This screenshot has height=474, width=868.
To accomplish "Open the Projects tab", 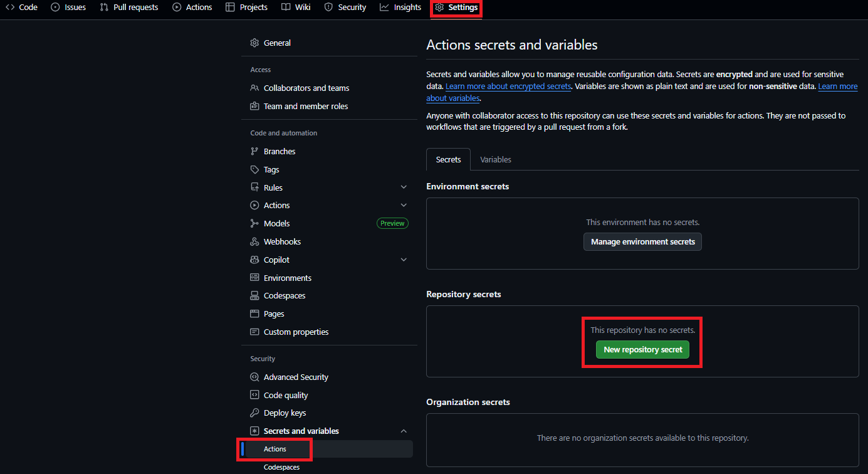I will pos(247,8).
